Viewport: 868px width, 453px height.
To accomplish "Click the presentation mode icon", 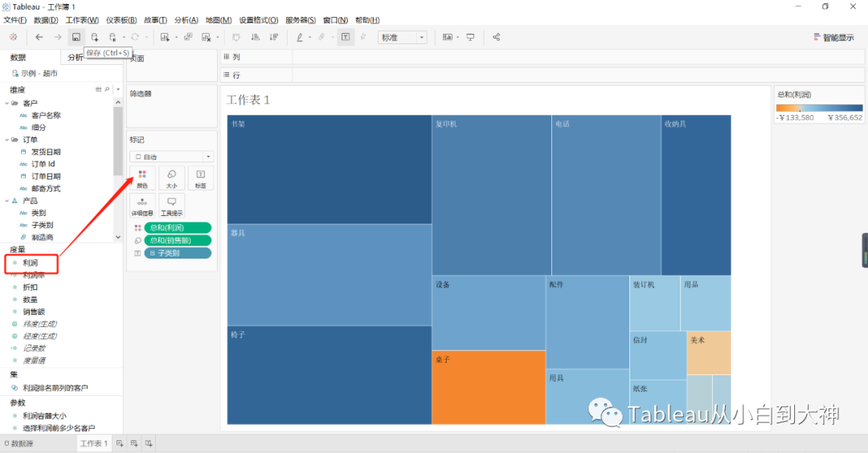I will pyautogui.click(x=470, y=37).
